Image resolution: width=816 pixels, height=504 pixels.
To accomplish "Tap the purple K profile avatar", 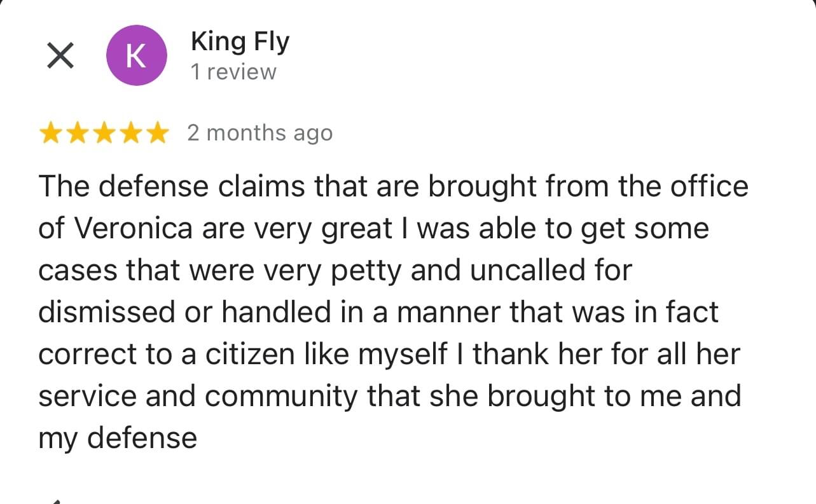I will point(136,56).
